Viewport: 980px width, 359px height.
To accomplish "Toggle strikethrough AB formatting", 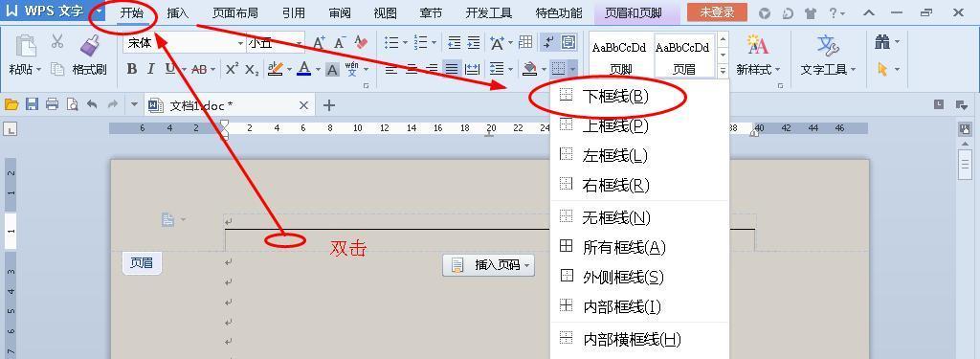I will tap(199, 69).
